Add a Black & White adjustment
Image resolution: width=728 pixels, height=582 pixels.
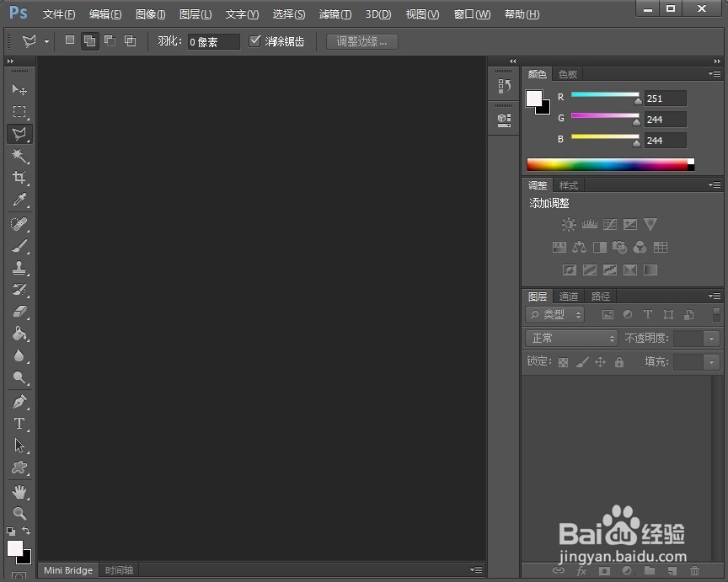click(600, 247)
